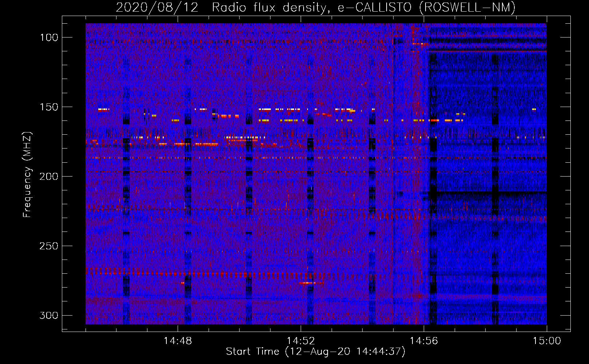Select the '300' frequency axis label
The width and height of the screenshot is (589, 364).
pyautogui.click(x=49, y=315)
